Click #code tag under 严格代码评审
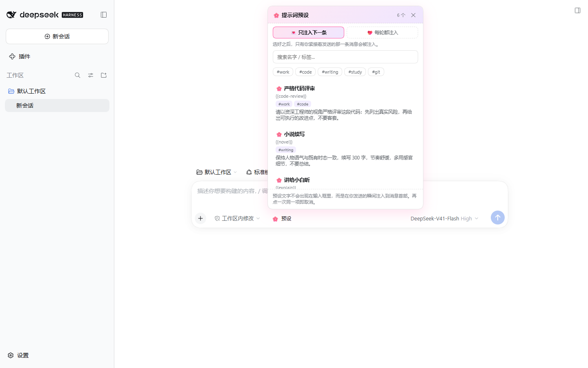Screen dimensions: 588x368 click(303, 104)
